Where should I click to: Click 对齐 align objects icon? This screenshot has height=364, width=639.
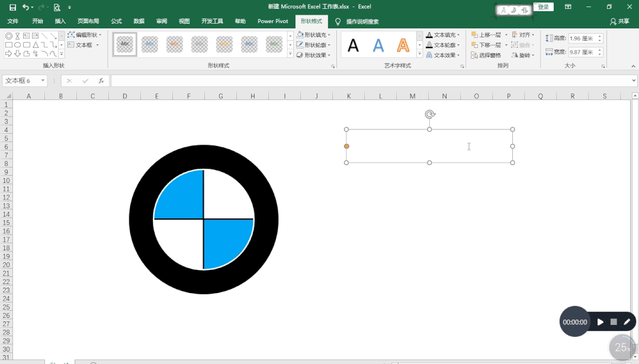[515, 34]
